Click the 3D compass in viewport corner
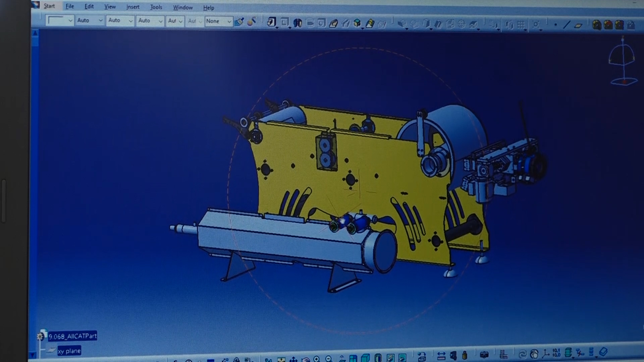Screen dimensions: 644x362 tap(623, 62)
